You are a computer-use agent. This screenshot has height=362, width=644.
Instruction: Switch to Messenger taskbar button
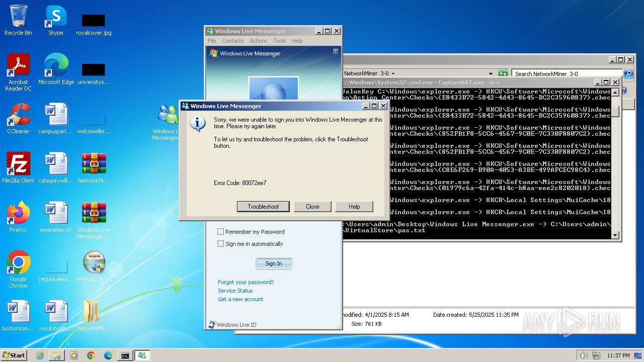(x=142, y=355)
